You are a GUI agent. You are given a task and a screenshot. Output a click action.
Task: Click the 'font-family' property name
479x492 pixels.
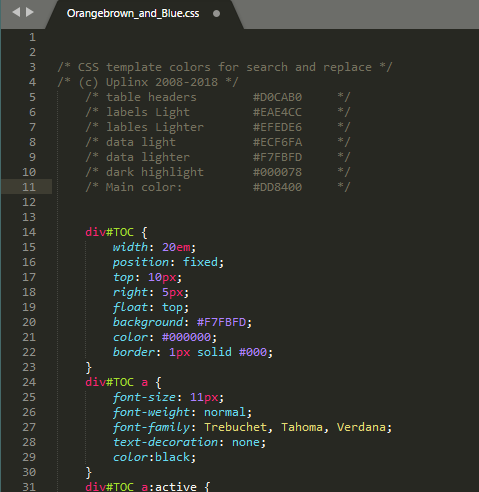[x=151, y=427]
